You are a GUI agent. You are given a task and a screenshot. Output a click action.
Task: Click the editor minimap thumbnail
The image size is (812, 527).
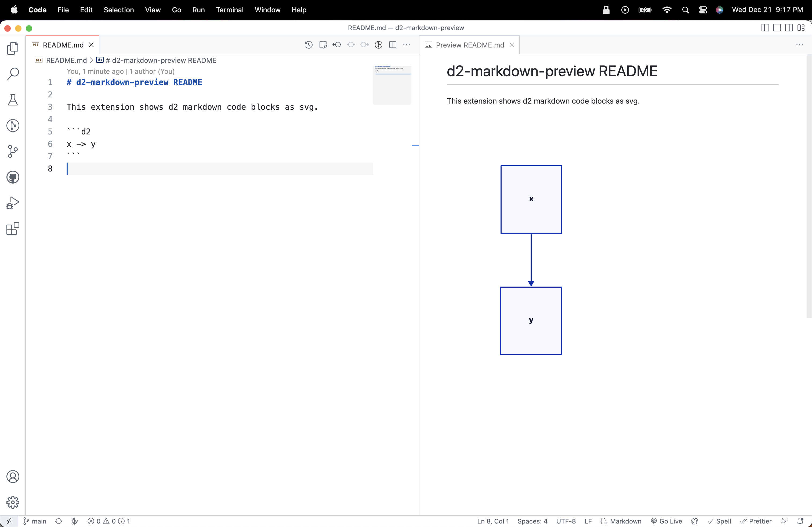pos(392,85)
